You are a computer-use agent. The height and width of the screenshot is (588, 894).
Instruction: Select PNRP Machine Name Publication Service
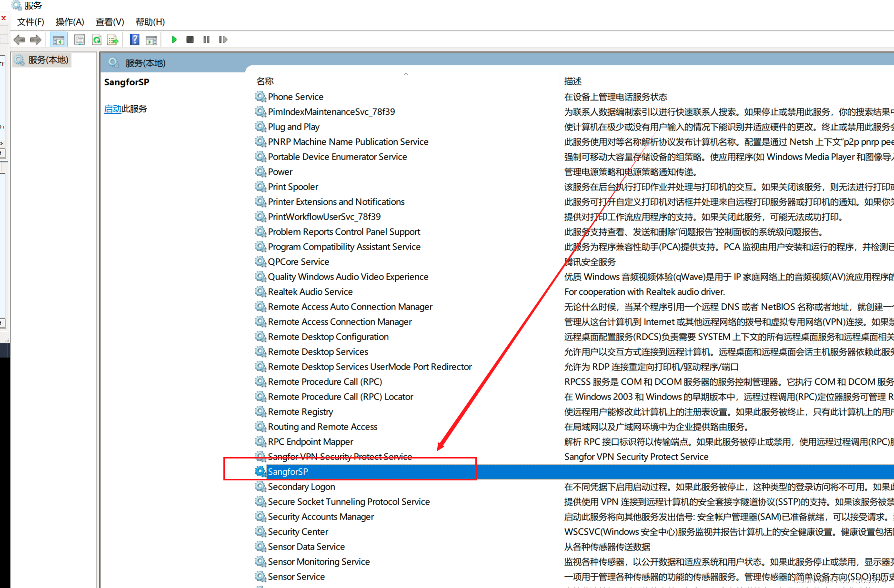tap(348, 142)
